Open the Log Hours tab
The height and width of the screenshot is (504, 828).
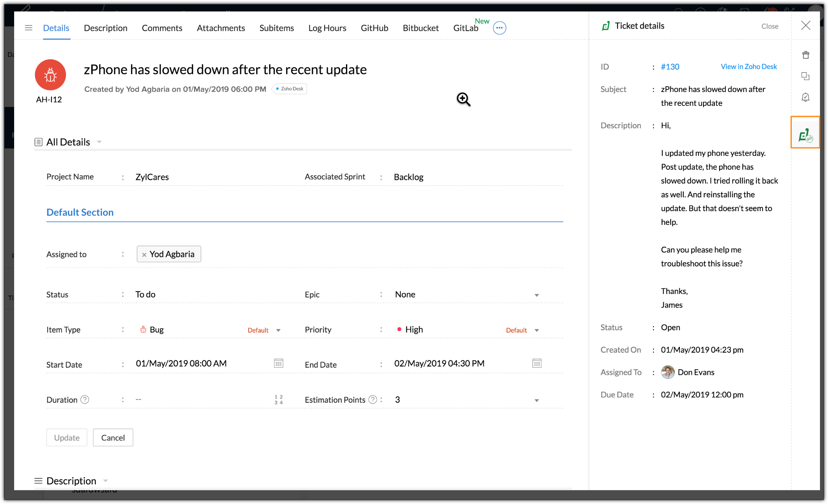(x=327, y=28)
